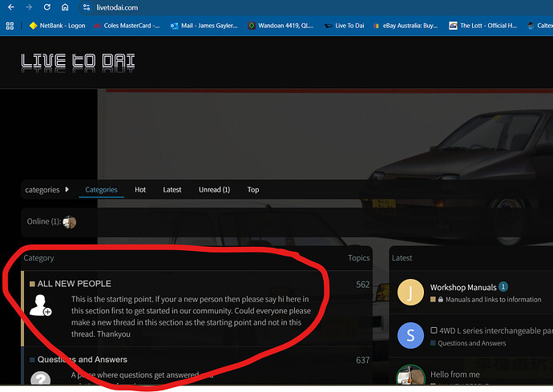
Task: Switch to the Hot tab
Action: 140,190
